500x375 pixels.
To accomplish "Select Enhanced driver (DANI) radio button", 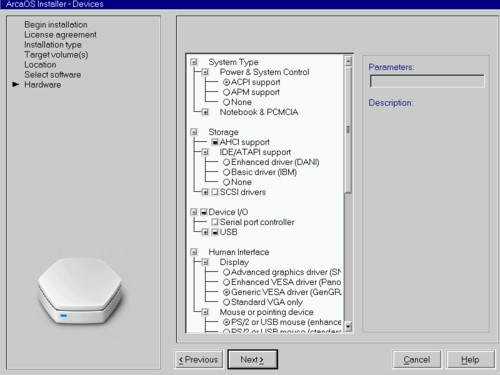I will (x=226, y=162).
